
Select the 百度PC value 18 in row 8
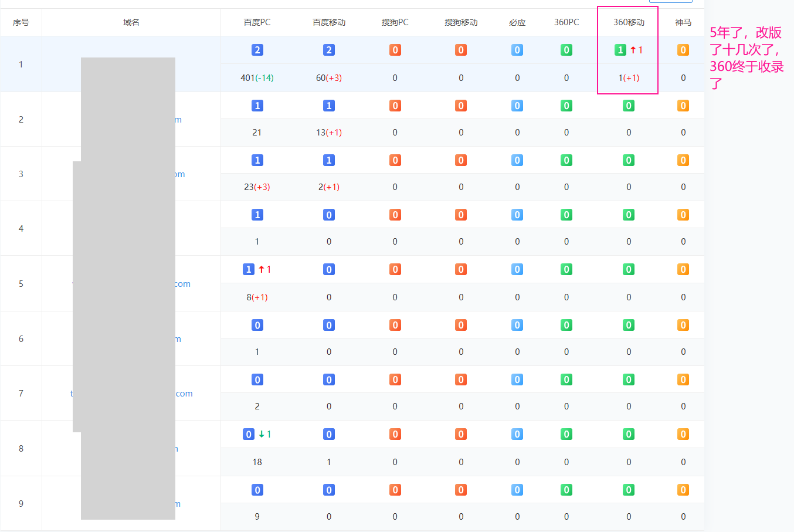point(257,462)
